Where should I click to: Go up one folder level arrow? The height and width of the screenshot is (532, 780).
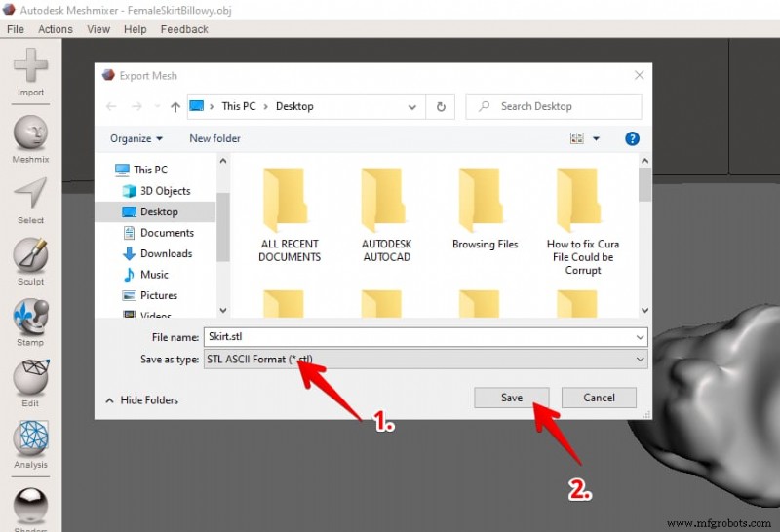coord(175,106)
